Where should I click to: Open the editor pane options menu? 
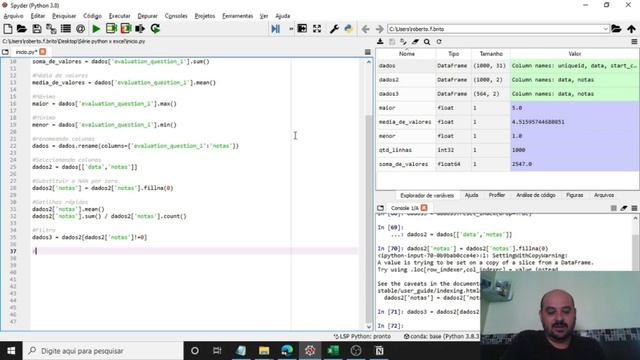tap(368, 52)
